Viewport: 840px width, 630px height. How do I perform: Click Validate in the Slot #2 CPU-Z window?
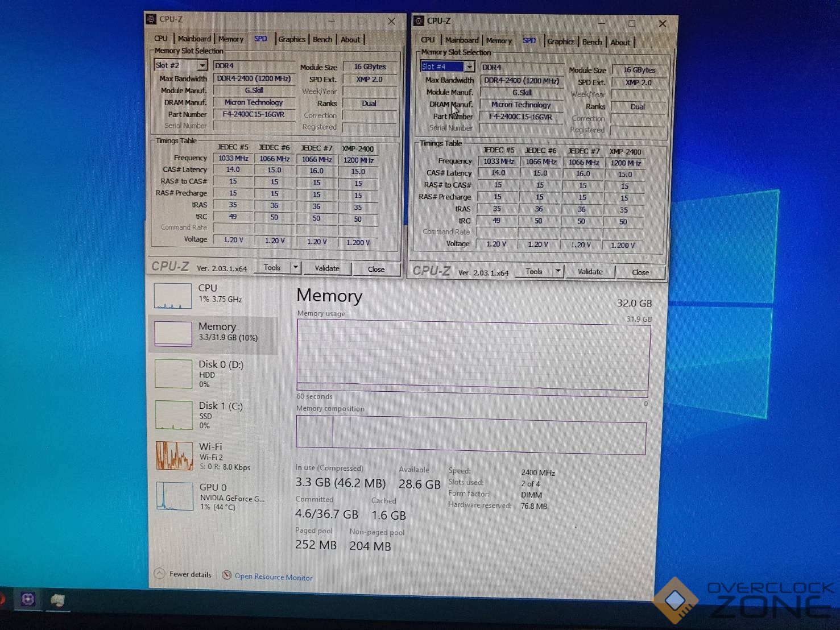pyautogui.click(x=327, y=268)
